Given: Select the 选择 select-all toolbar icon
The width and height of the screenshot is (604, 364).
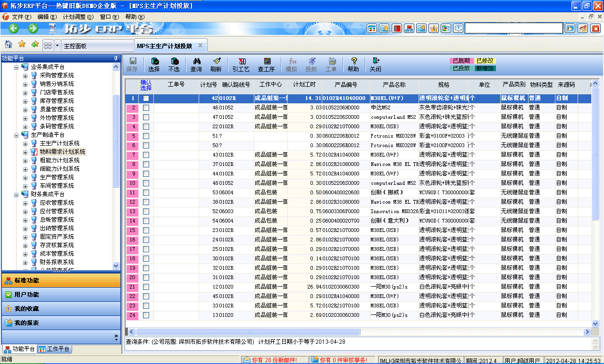Looking at the screenshot, I should coord(155,63).
